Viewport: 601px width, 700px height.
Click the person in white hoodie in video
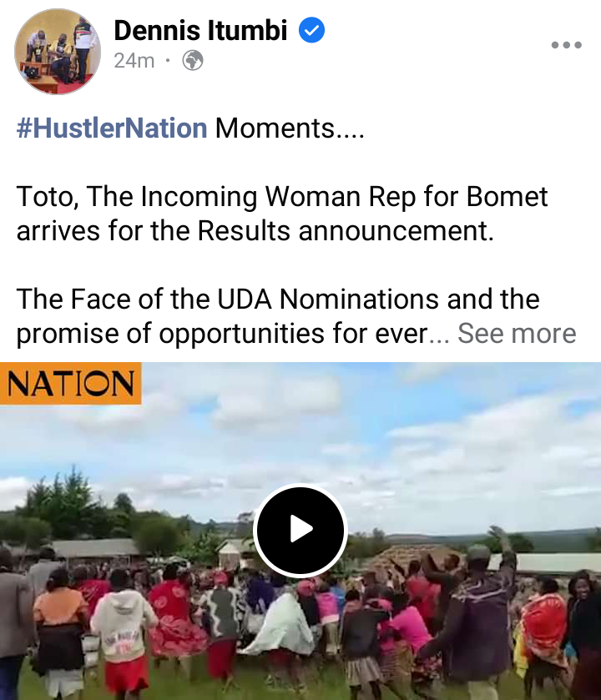121,625
